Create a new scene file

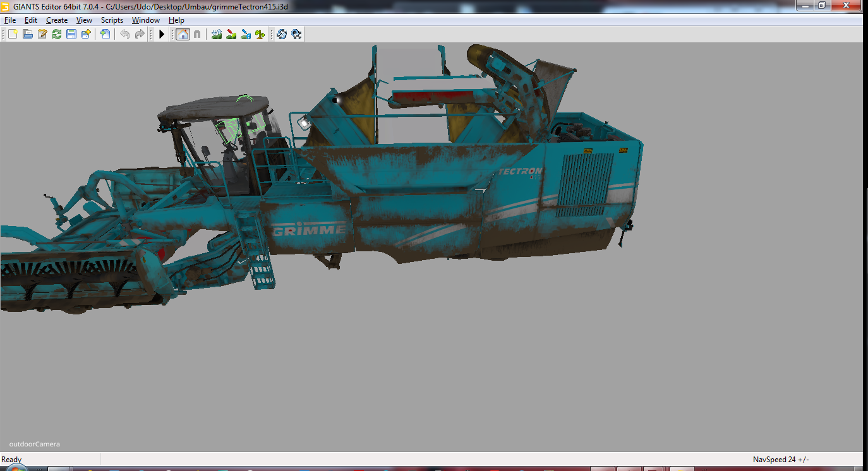tap(13, 34)
